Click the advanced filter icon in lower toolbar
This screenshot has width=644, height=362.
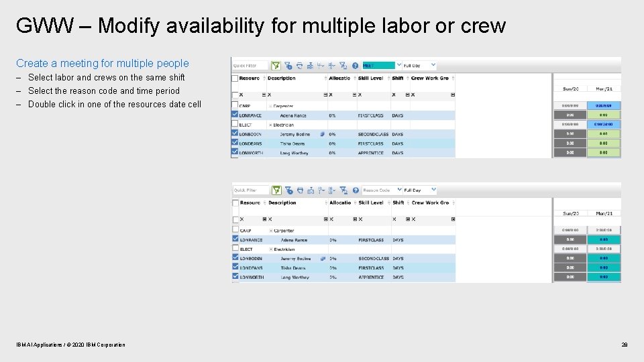point(289,190)
